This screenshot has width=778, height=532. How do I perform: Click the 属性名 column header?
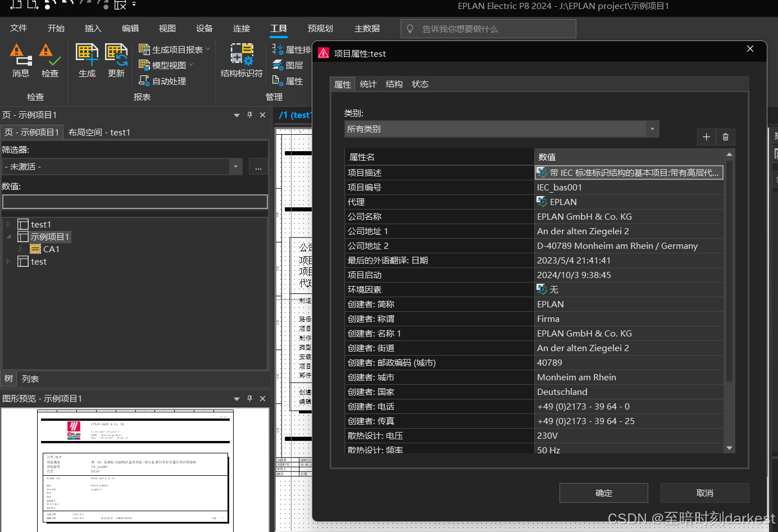click(439, 157)
